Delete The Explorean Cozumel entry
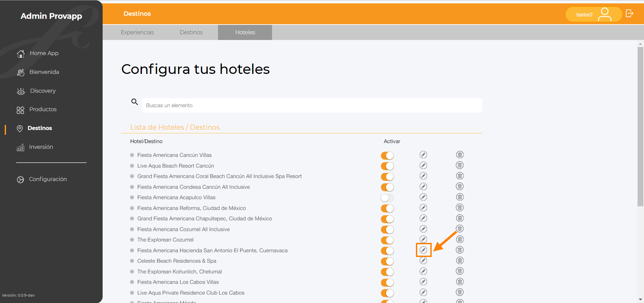Viewport: 644px width, 303px height. tap(460, 239)
